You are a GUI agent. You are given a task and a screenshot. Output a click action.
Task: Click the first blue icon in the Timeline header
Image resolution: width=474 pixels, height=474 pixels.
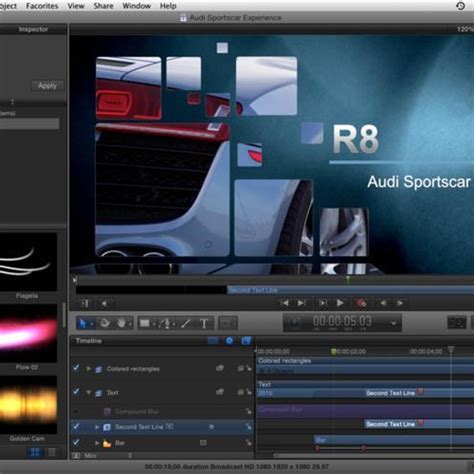(213, 340)
